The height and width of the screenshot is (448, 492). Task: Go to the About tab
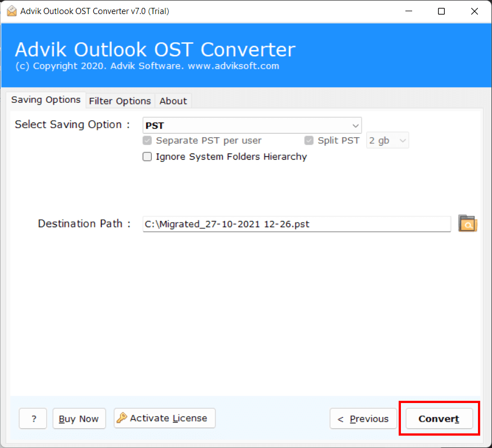tap(173, 101)
